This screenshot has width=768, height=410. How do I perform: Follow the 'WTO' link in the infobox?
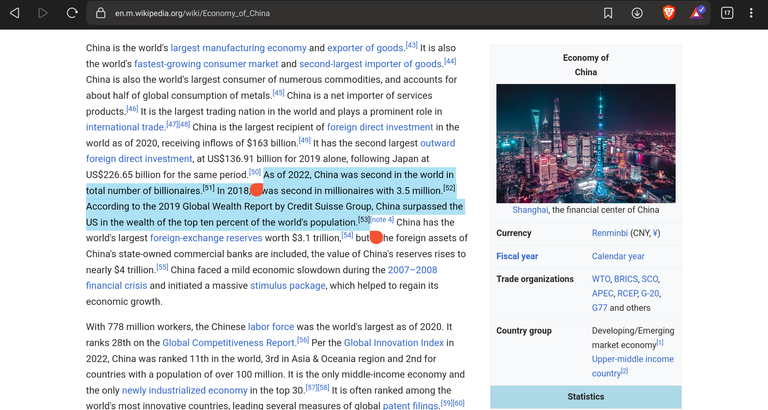tap(601, 279)
